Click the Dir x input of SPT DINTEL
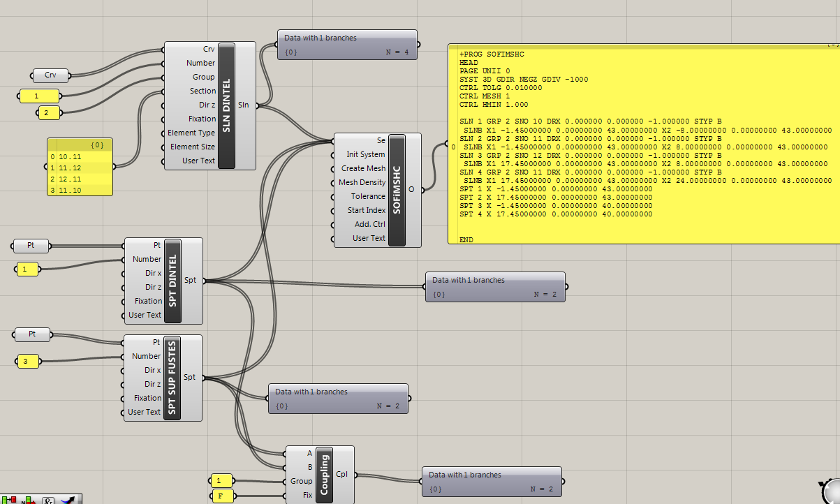The width and height of the screenshot is (840, 504). [x=153, y=273]
